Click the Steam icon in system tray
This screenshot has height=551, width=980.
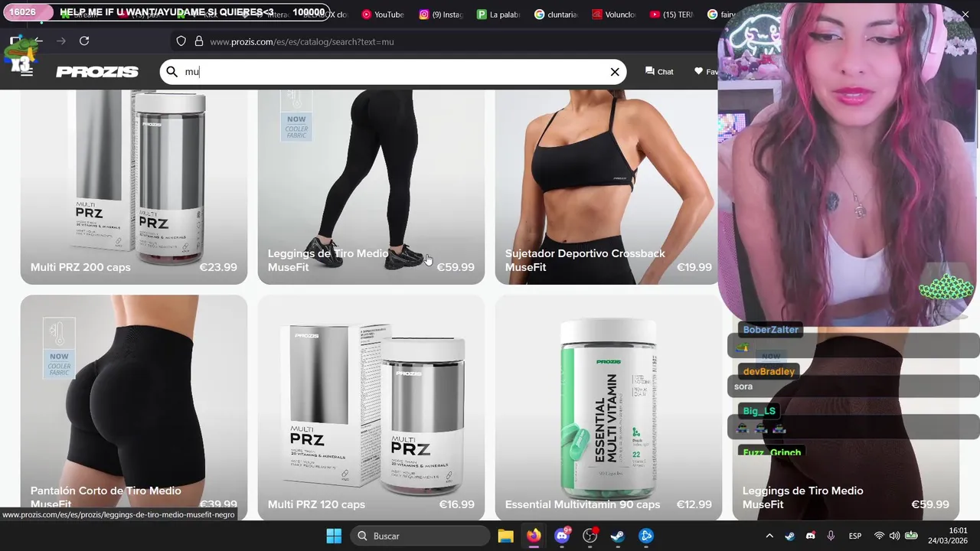coord(790,536)
